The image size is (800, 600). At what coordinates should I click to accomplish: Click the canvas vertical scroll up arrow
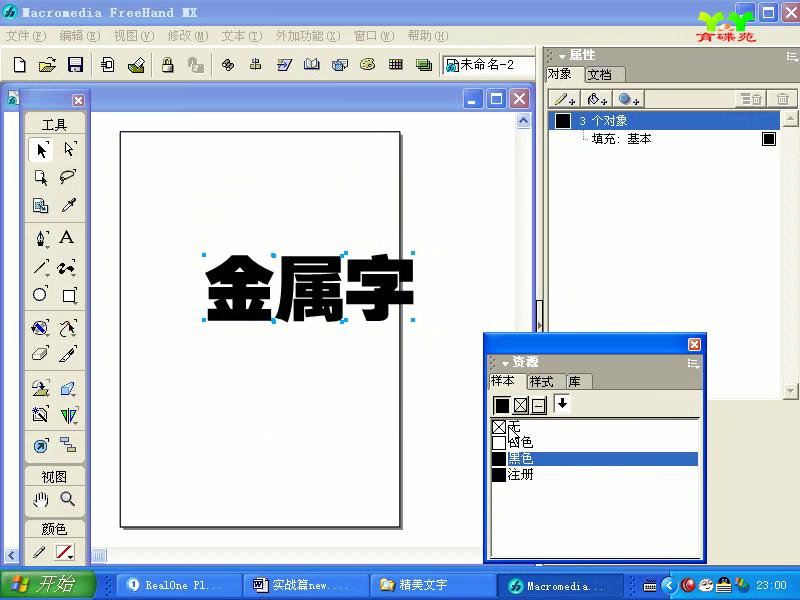click(x=523, y=121)
